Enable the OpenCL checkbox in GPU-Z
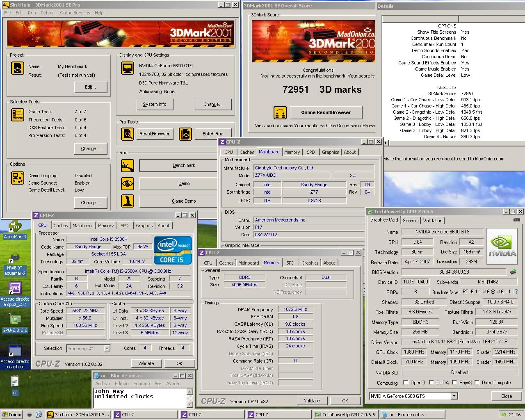This screenshot has height=420, width=525. (x=406, y=383)
